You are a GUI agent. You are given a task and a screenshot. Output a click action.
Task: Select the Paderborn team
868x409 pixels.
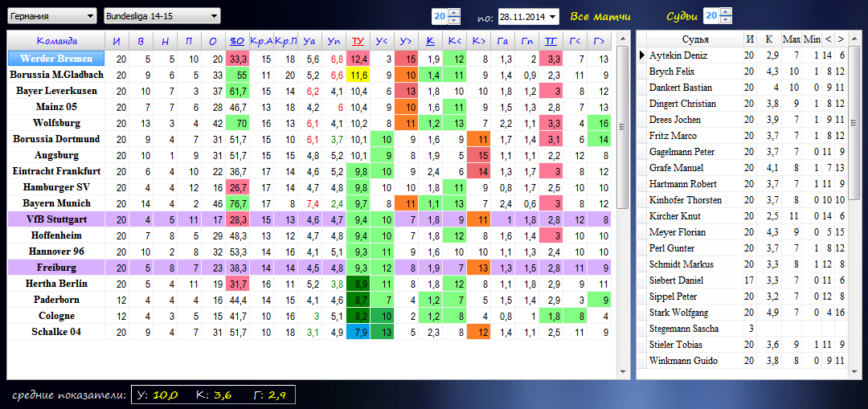pyautogui.click(x=56, y=300)
